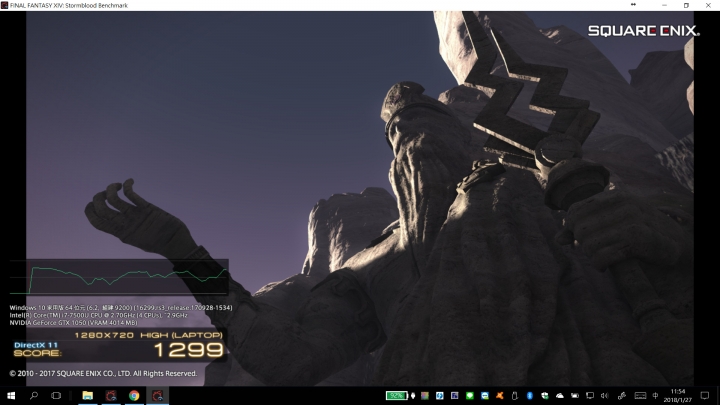Open Google Chrome from the taskbar
This screenshot has width=720, height=405.
click(134, 395)
